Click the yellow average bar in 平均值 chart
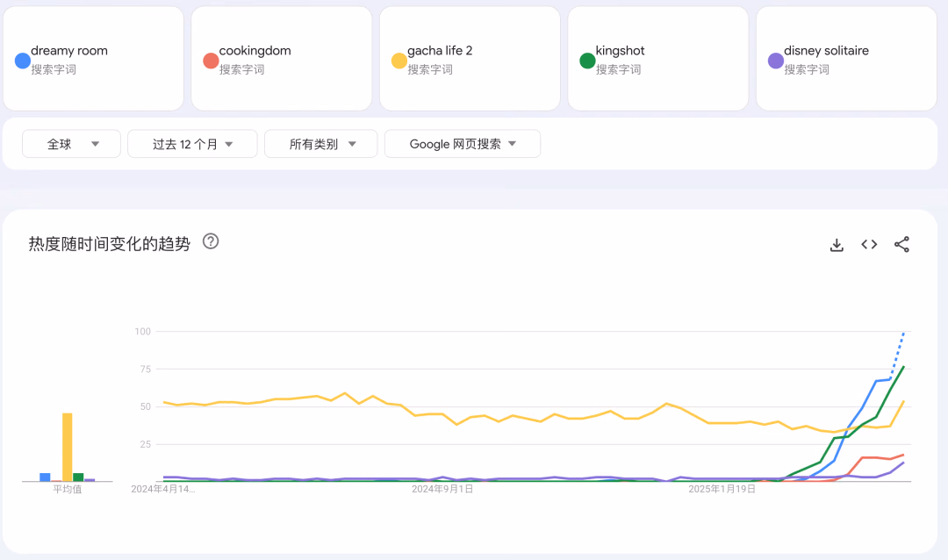948x560 pixels. [67, 448]
